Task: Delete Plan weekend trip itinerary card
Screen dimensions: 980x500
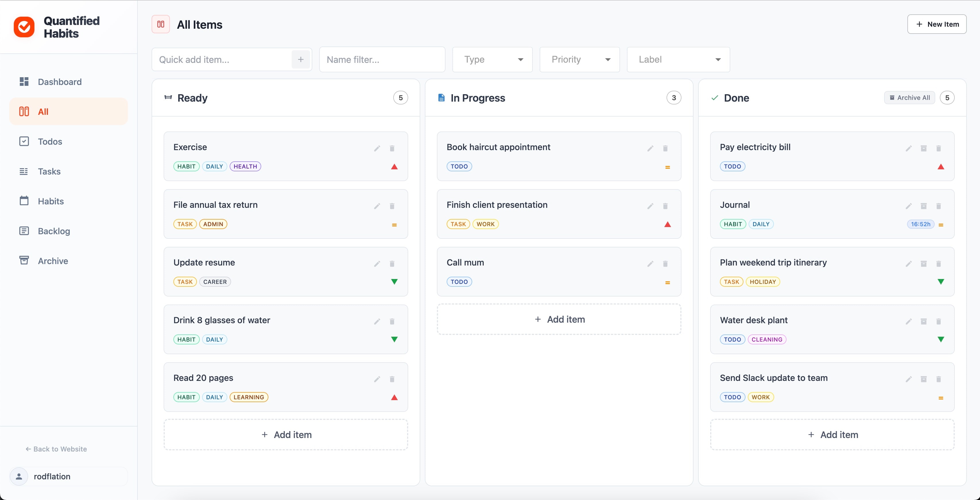Action: coord(938,264)
